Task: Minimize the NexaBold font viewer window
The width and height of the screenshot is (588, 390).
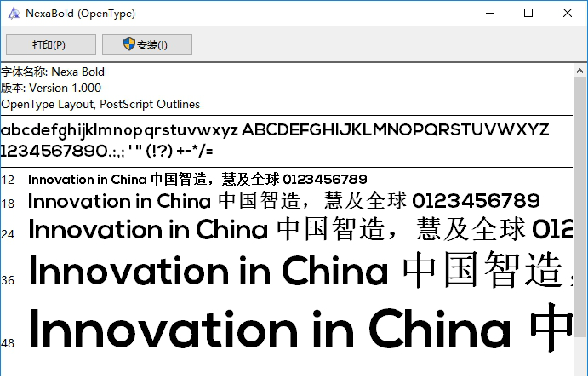Action: [x=490, y=13]
